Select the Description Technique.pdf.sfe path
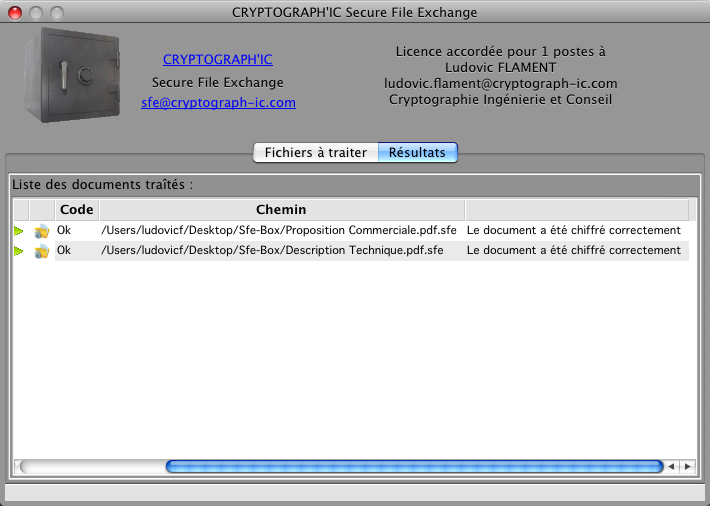This screenshot has width=710, height=506. [272, 251]
